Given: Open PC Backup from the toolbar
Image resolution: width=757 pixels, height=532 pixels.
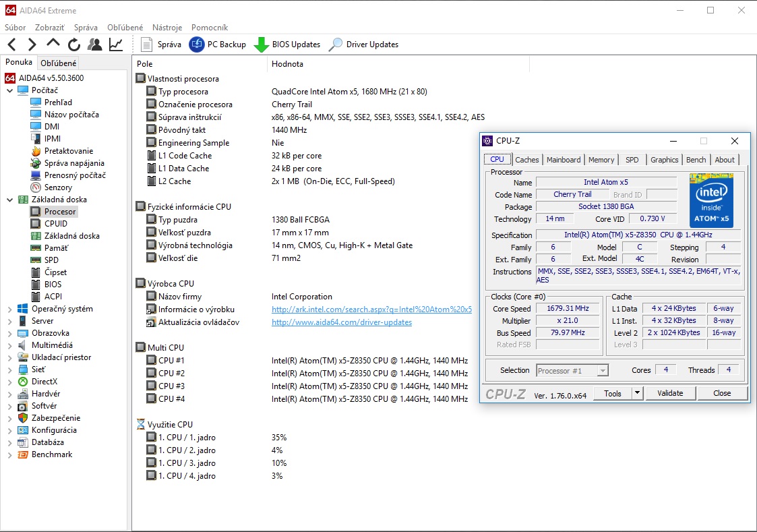Looking at the screenshot, I should click(x=217, y=45).
